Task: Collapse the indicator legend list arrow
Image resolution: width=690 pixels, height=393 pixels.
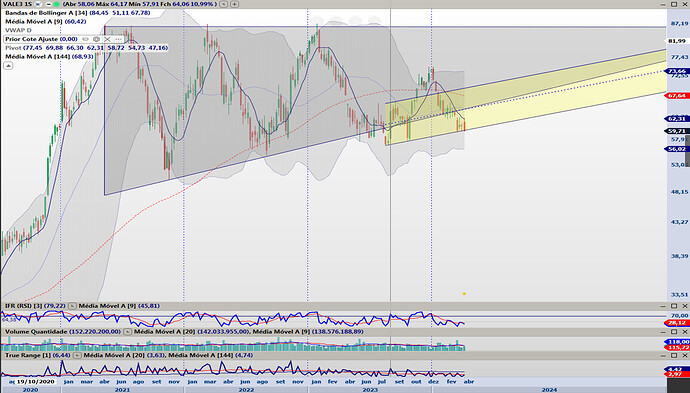Action: (x=8, y=66)
